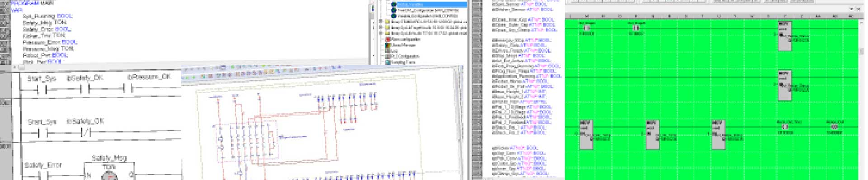Select leftmost MOV block in bottom rung

tap(586, 134)
